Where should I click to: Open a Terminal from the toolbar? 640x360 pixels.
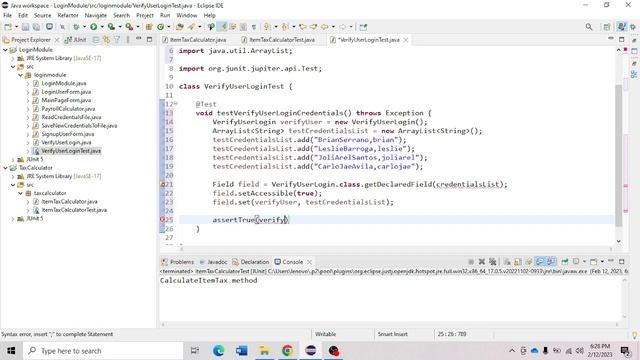49,27
